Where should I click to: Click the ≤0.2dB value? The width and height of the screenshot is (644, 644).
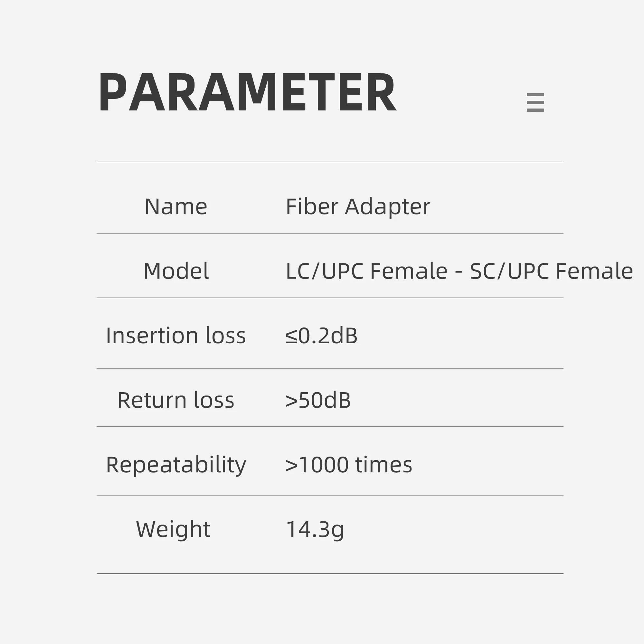[x=321, y=335]
